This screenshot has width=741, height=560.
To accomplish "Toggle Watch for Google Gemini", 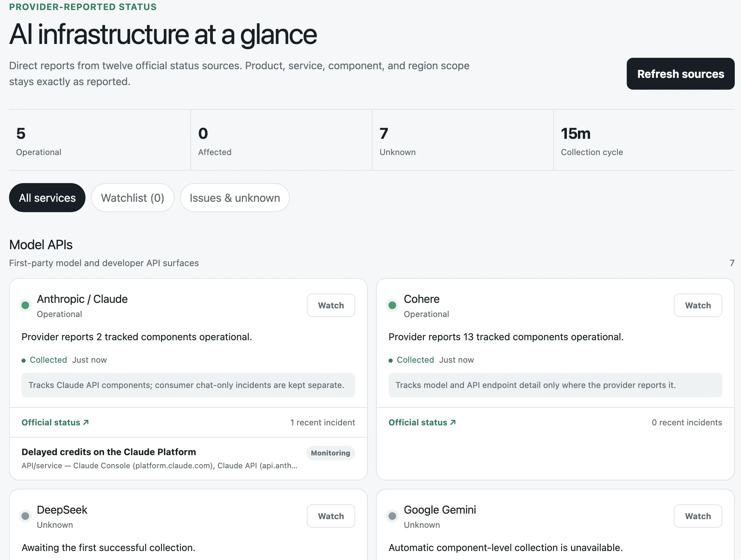I will (698, 516).
